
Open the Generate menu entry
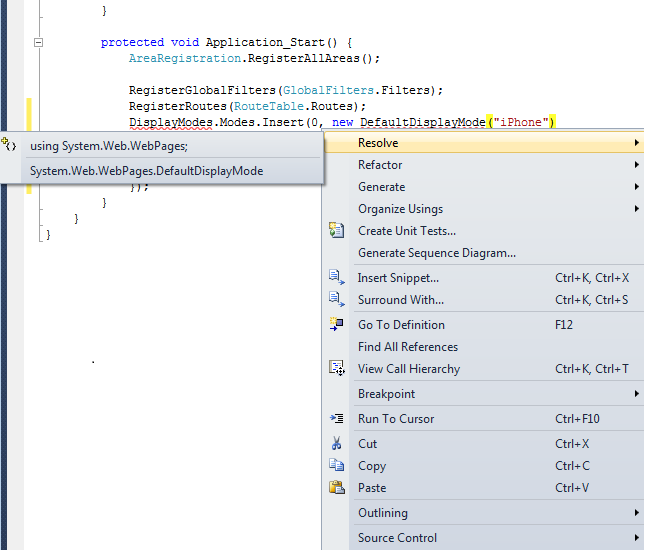point(484,187)
